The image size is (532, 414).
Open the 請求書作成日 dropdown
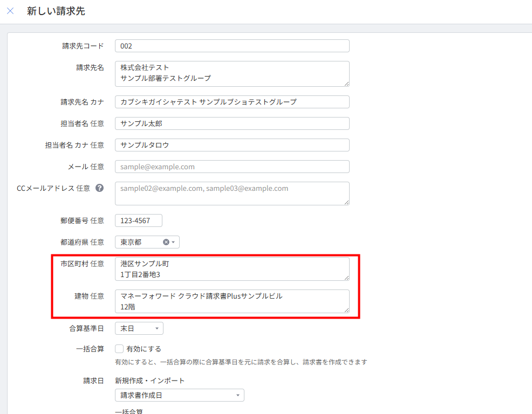pos(179,395)
